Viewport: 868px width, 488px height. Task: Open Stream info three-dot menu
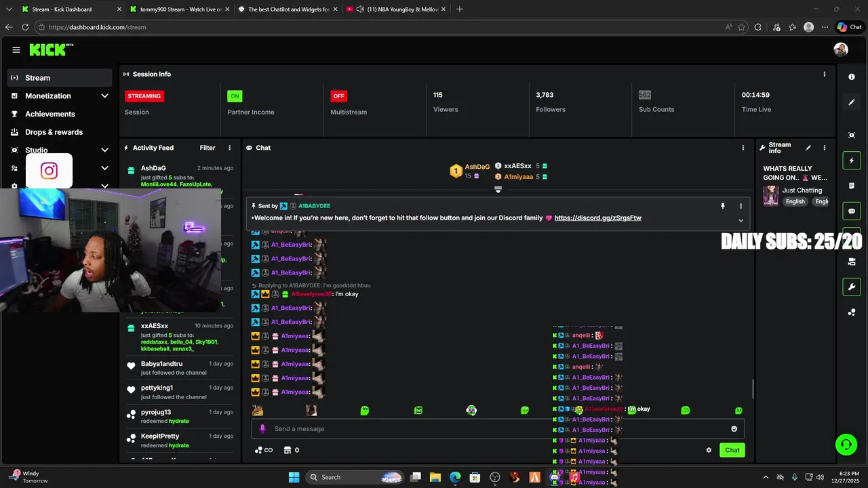click(x=825, y=148)
